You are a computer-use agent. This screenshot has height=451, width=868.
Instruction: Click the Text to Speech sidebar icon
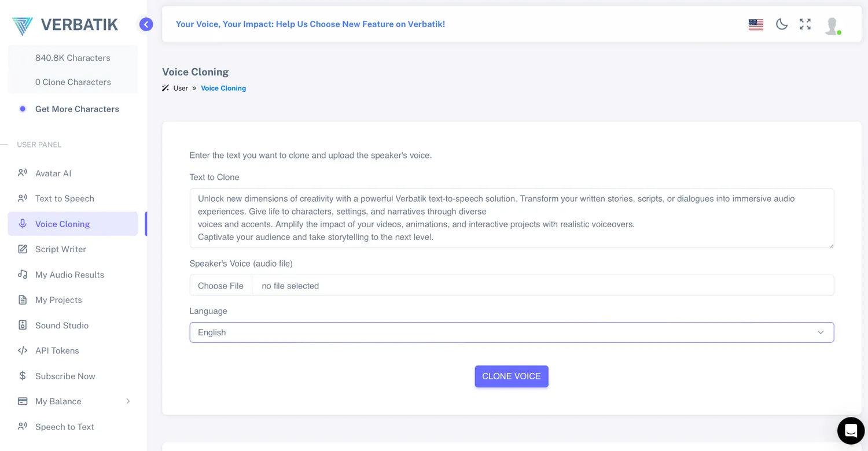pos(23,198)
